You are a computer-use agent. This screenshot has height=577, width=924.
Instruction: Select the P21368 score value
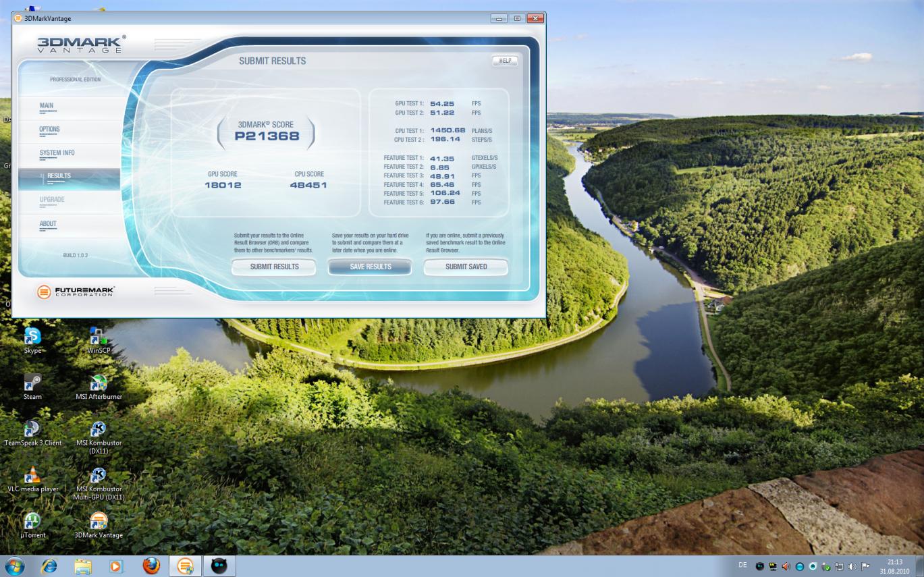click(267, 136)
